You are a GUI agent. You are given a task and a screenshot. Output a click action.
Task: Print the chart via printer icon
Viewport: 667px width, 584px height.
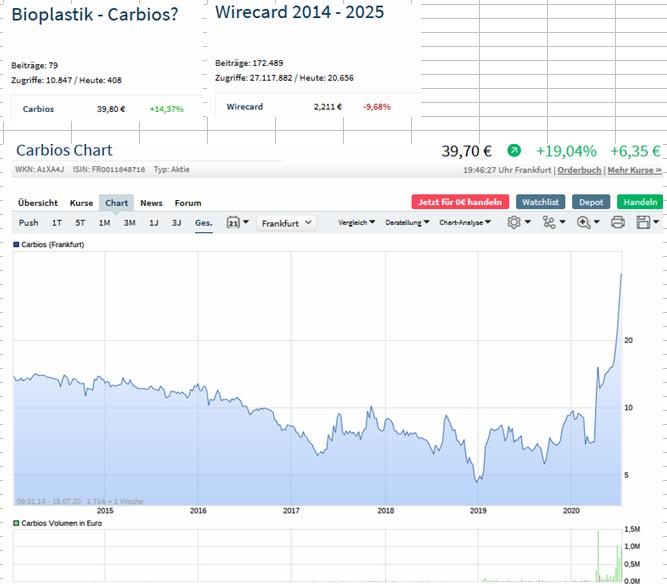pyautogui.click(x=618, y=222)
